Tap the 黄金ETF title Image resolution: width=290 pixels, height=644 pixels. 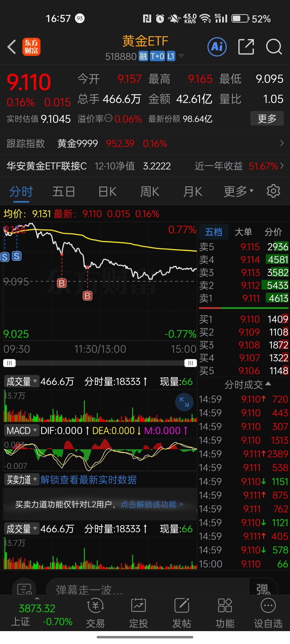point(145,41)
